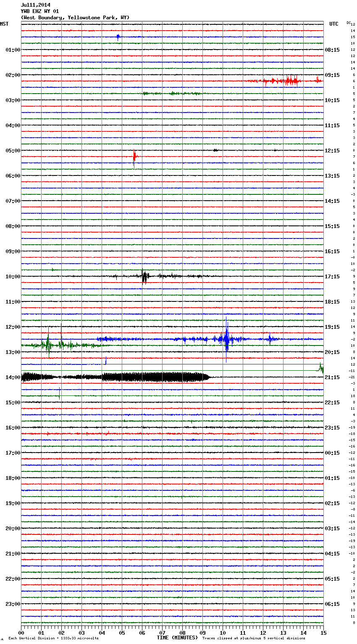Screen dimensions: 357x644
Task: Click the 12:00 MST time label
Action: coord(13,327)
